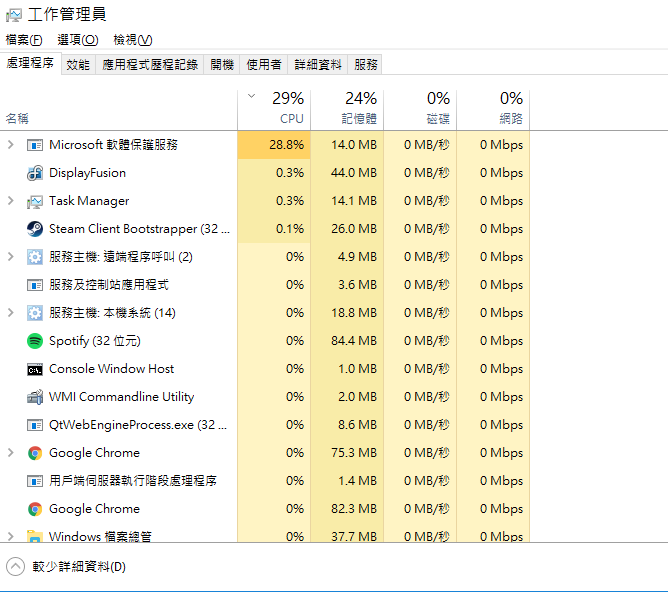Click 服務及控制站應用程式 process name
The width and height of the screenshot is (668, 592).
109,285
